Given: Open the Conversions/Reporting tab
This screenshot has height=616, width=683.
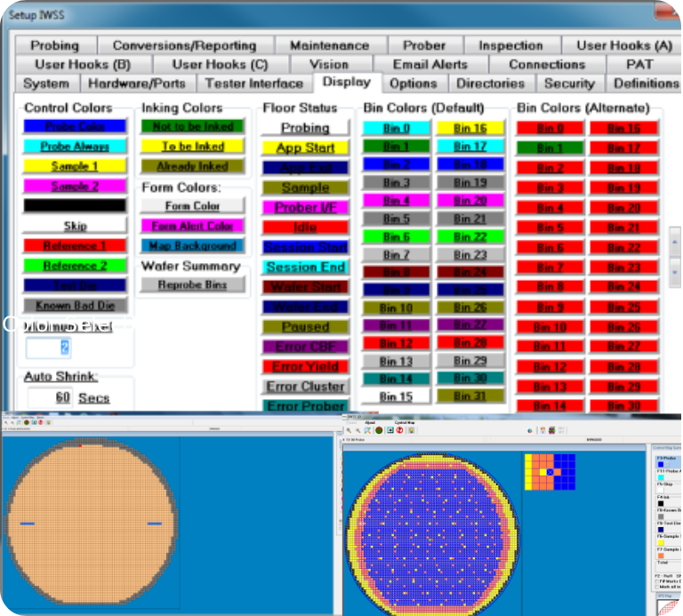Looking at the screenshot, I should point(185,45).
